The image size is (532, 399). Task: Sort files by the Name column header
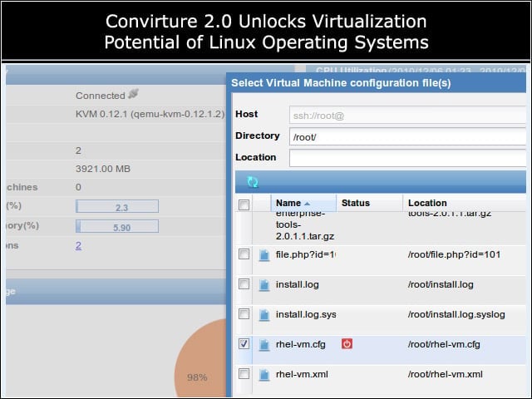tap(303, 203)
